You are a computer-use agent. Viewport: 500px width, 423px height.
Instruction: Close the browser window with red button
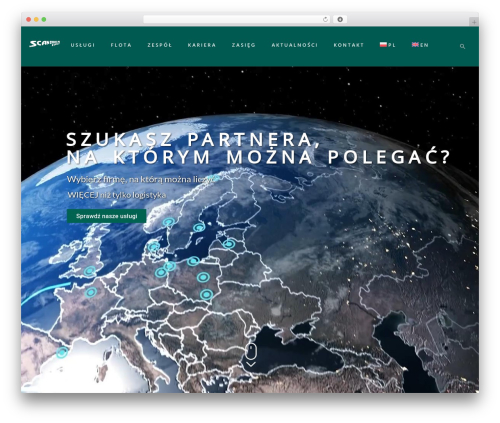(29, 19)
